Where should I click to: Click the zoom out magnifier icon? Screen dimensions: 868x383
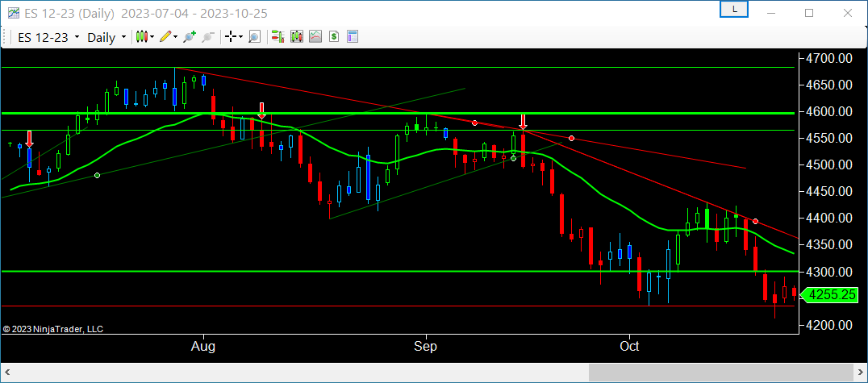click(x=208, y=37)
